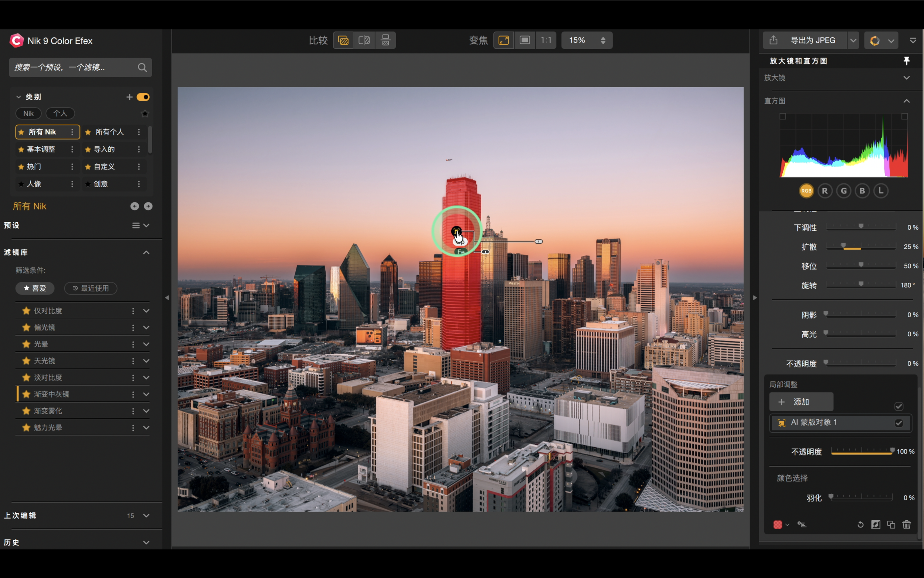Click the 喜爱 filter button

pos(35,288)
